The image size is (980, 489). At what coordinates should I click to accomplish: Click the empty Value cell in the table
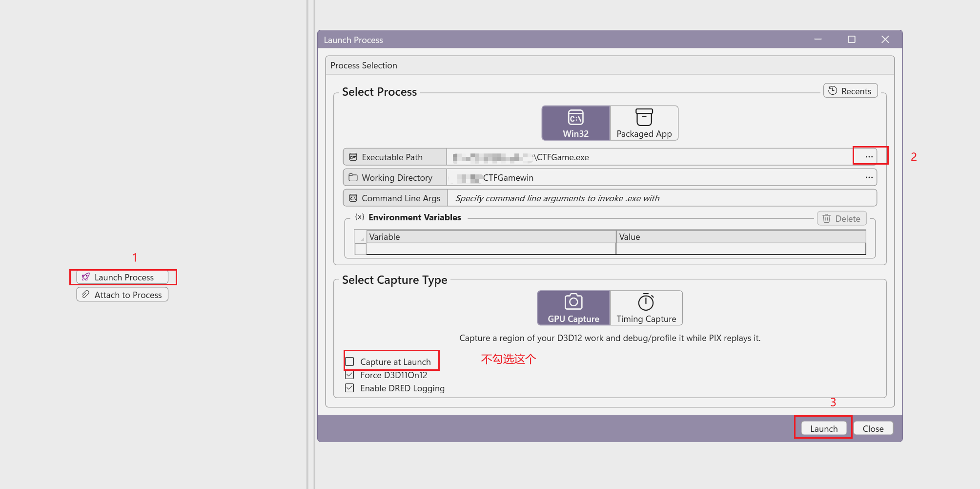pos(741,249)
